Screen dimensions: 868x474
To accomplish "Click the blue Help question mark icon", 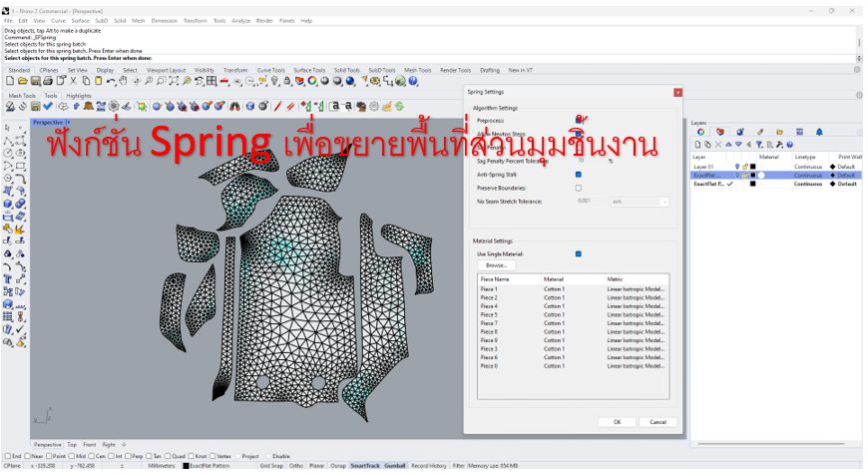I will tap(413, 82).
